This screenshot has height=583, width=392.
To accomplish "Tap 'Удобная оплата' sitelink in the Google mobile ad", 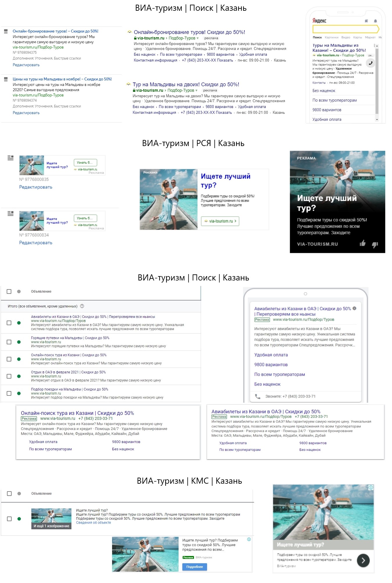I will pos(271,355).
